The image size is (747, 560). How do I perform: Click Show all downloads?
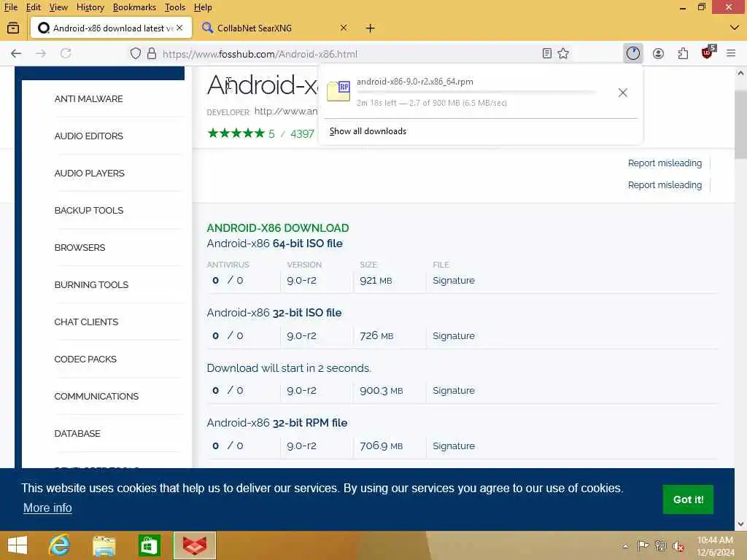click(368, 131)
